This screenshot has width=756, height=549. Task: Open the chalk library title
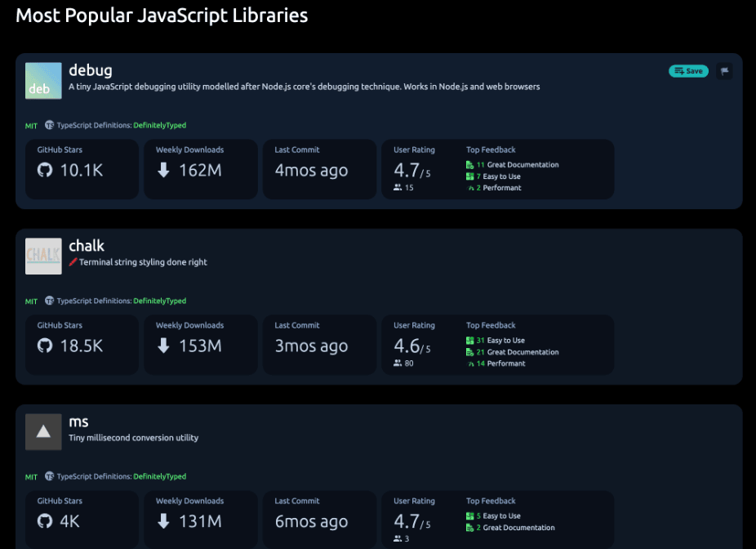[87, 246]
